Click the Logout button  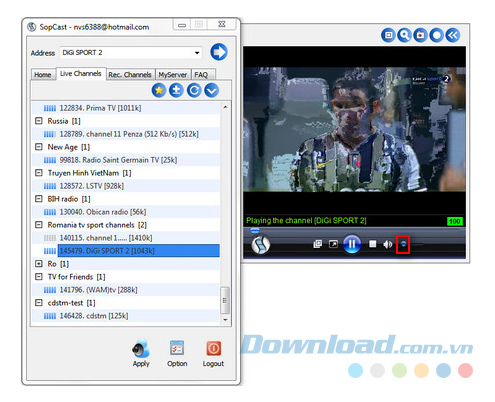tap(213, 353)
